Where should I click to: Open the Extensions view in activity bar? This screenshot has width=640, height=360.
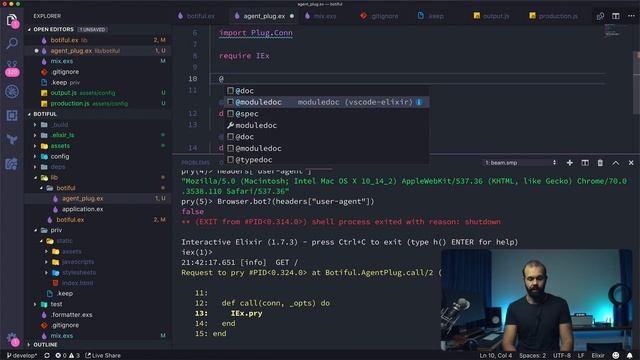[12, 116]
